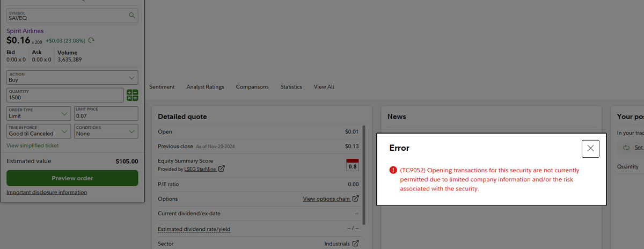644x249 pixels.
Task: Click the Limit Price field
Action: pyautogui.click(x=106, y=113)
